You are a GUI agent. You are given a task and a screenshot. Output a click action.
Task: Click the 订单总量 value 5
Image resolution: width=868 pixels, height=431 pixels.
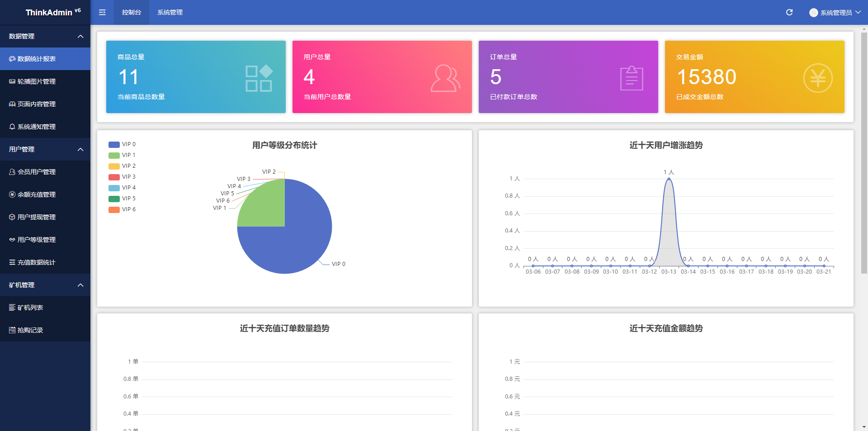coord(496,77)
